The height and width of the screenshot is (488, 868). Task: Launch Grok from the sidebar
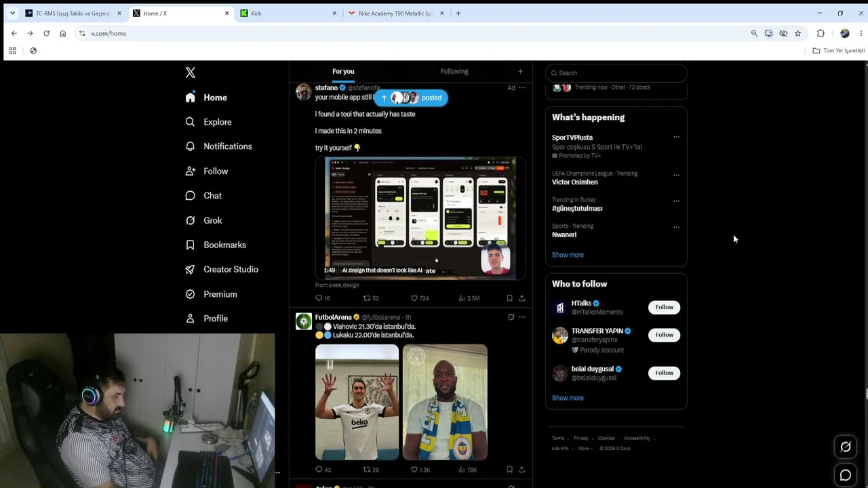(203, 220)
